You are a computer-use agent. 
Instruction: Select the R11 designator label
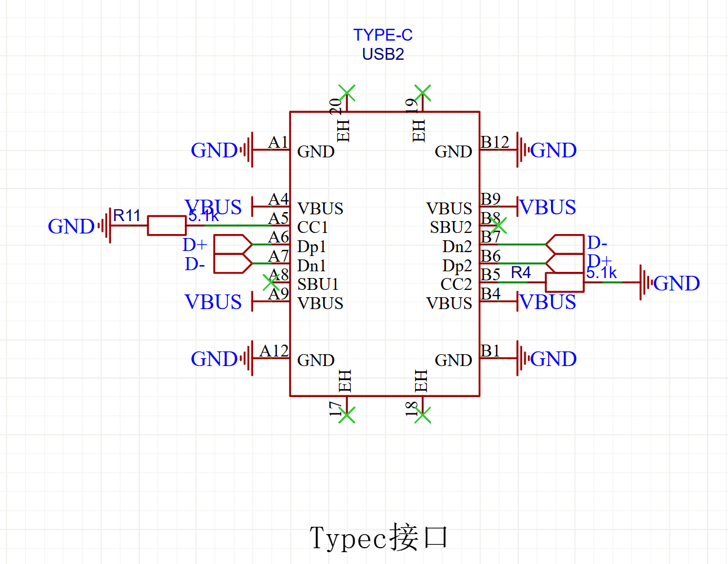click(x=127, y=215)
